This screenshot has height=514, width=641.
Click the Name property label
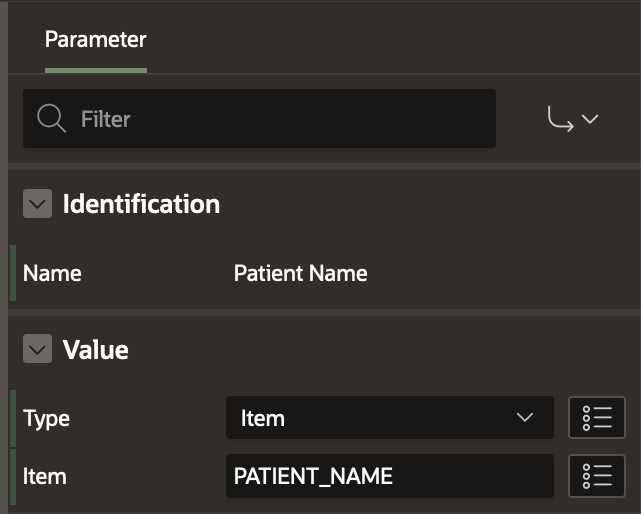coord(52,273)
